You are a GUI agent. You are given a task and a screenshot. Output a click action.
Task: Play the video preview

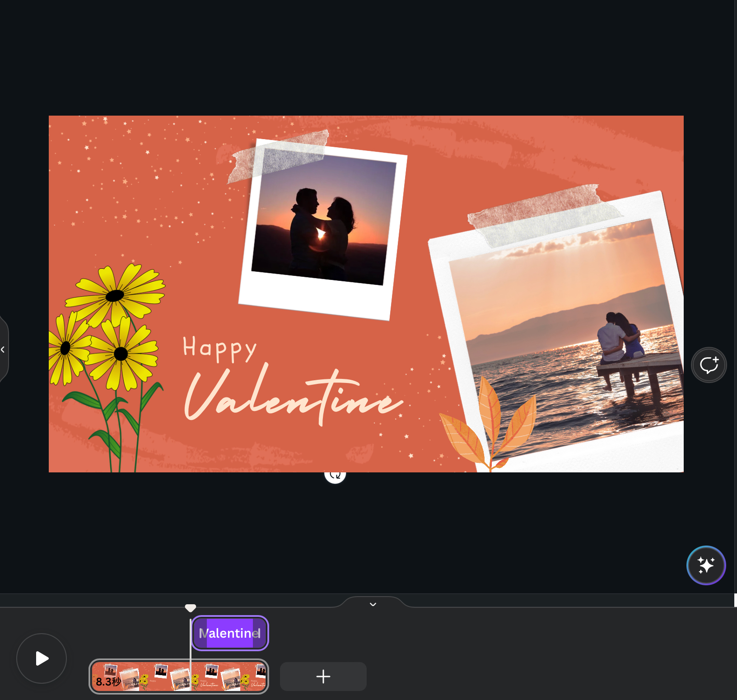42,658
